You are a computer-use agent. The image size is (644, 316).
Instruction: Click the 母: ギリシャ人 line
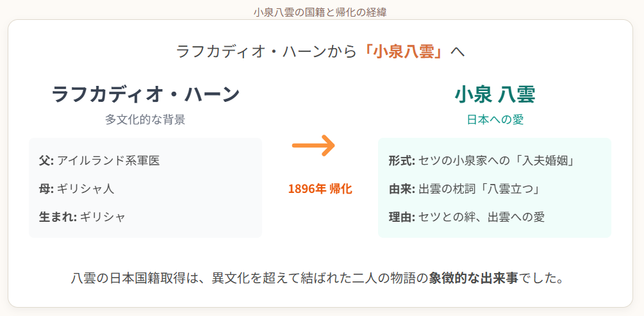(x=76, y=188)
